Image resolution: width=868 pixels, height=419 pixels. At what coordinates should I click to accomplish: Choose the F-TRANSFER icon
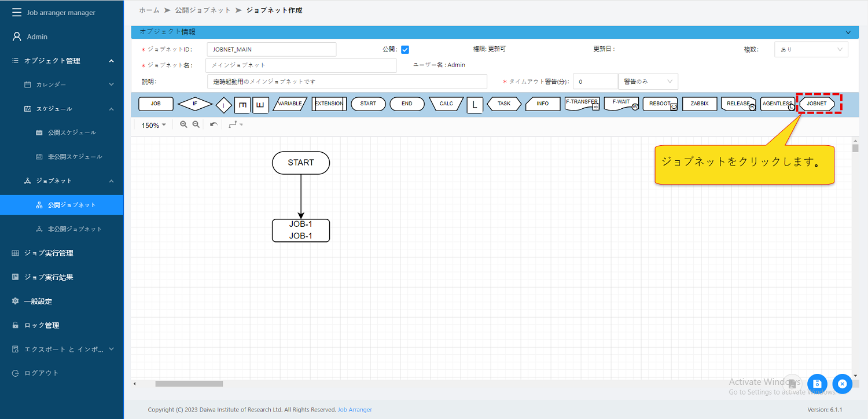coord(582,104)
